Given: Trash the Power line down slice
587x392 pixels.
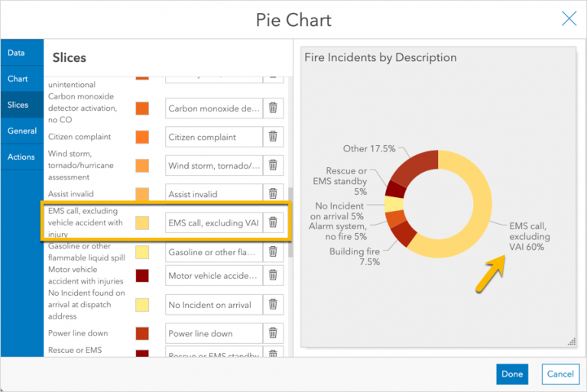Looking at the screenshot, I should pyautogui.click(x=273, y=333).
